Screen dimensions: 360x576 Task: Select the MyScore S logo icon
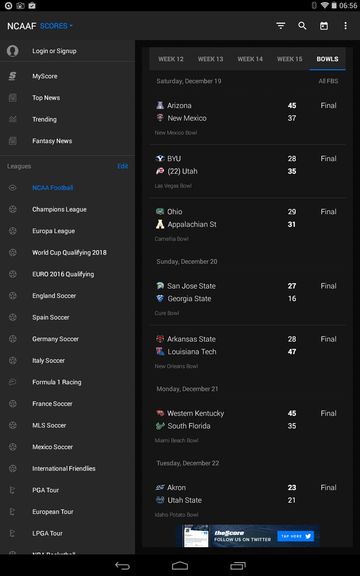[12, 76]
